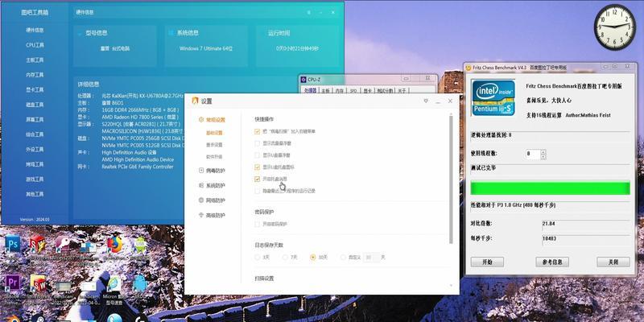Select 基础设置 sub-item in 设置 sidebar
This screenshot has height=322, width=644.
214,133
